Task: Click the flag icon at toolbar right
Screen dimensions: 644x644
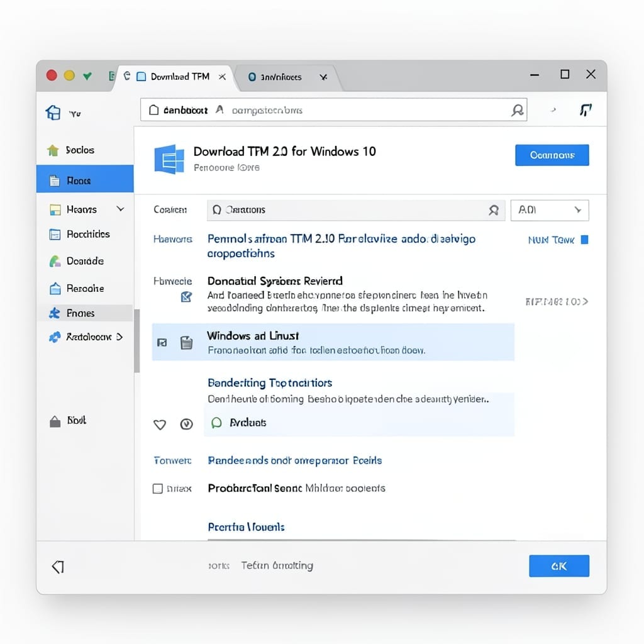Action: coord(586,109)
